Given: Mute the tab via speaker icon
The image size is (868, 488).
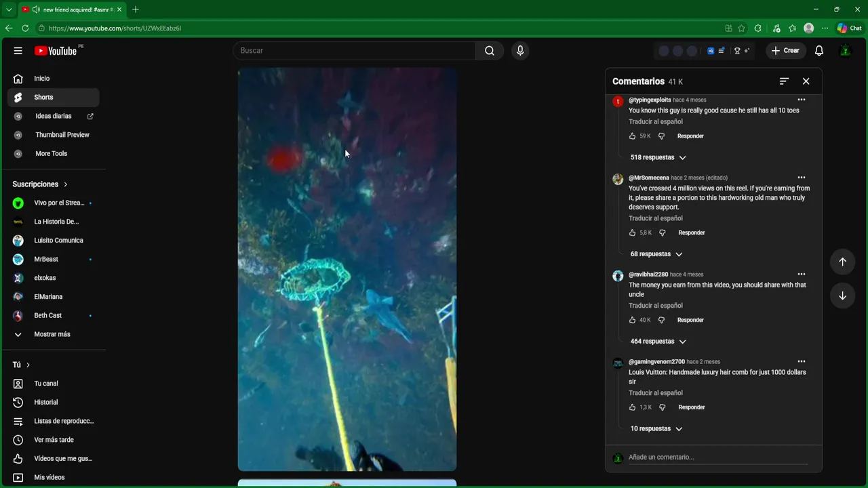Looking at the screenshot, I should (35, 9).
